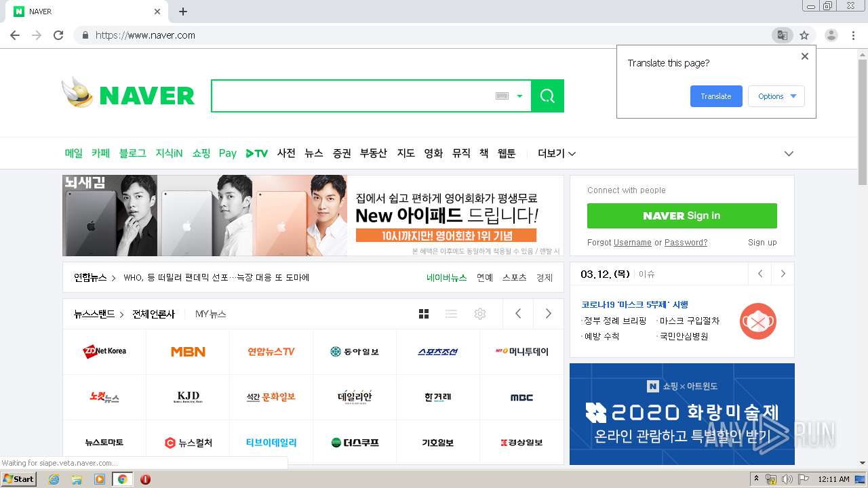The height and width of the screenshot is (488, 868).
Task: Click the iPad promotion banner
Action: coord(313,216)
